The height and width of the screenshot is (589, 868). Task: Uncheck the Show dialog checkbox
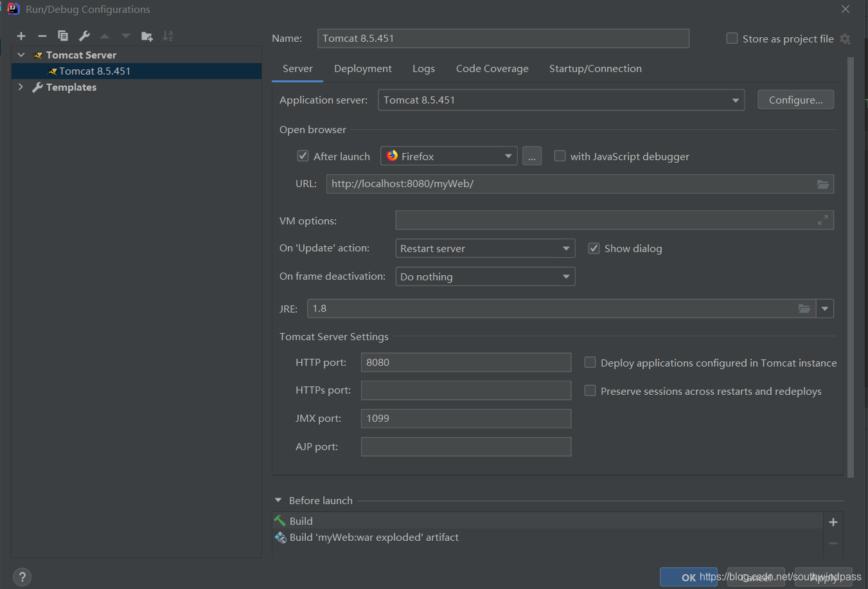click(x=594, y=248)
